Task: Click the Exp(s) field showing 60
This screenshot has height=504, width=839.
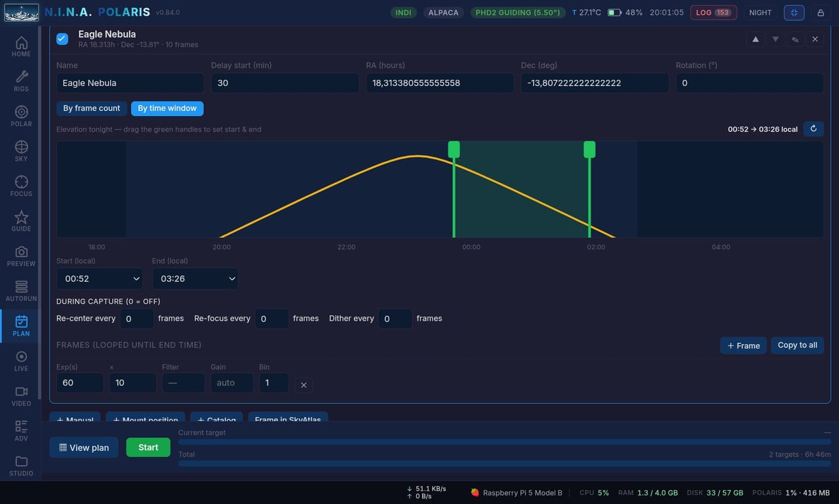Action: click(80, 383)
